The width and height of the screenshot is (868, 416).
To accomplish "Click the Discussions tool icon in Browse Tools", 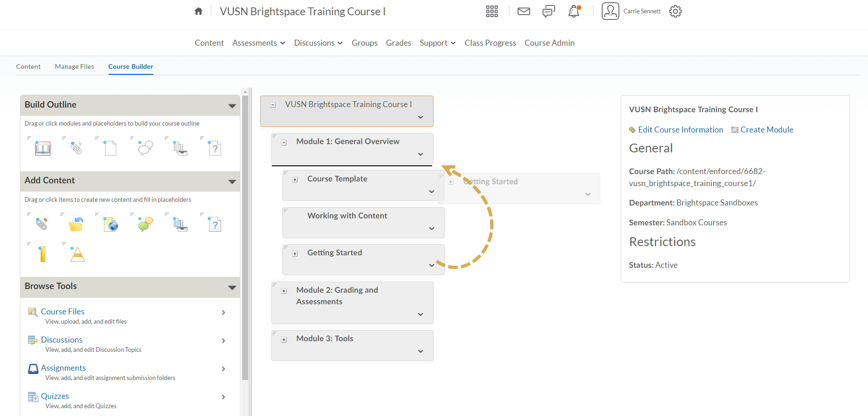I will tap(33, 340).
